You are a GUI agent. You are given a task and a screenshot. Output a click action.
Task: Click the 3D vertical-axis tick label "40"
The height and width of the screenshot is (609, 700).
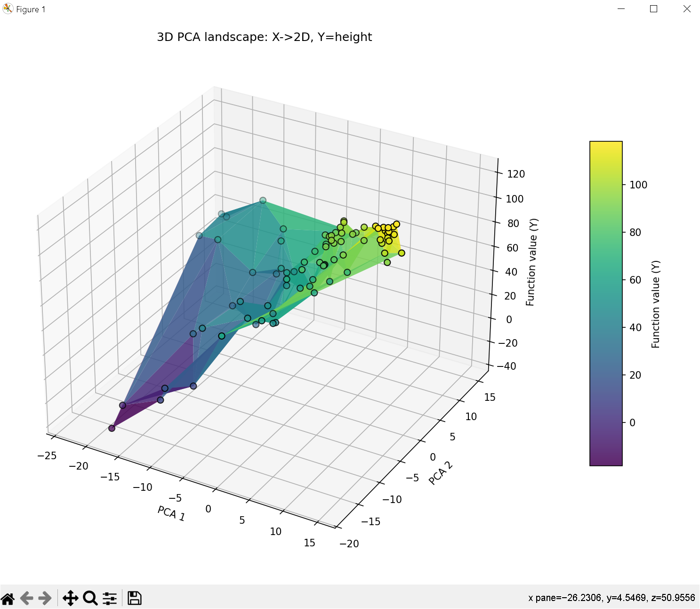point(511,272)
